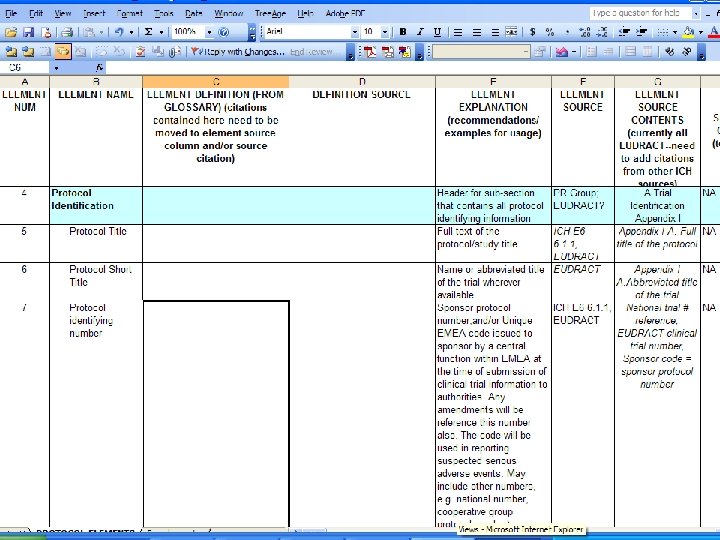
Task: Click the Open file icon
Action: [11, 32]
